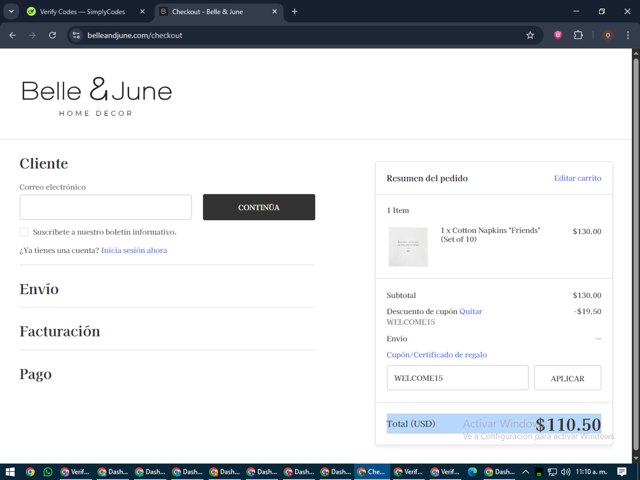Open the Chrome three-dot menu
This screenshot has width=640, height=480.
(x=628, y=36)
